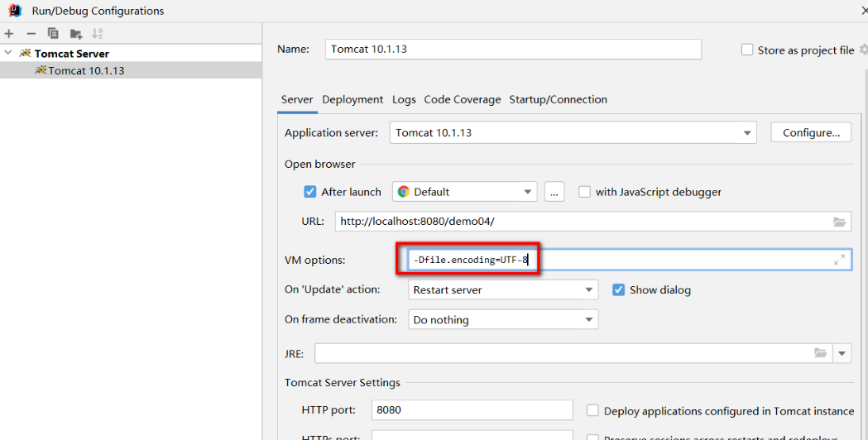Viewport: 868px width, 440px height.
Task: Click the browser ellipsis button
Action: pos(554,192)
